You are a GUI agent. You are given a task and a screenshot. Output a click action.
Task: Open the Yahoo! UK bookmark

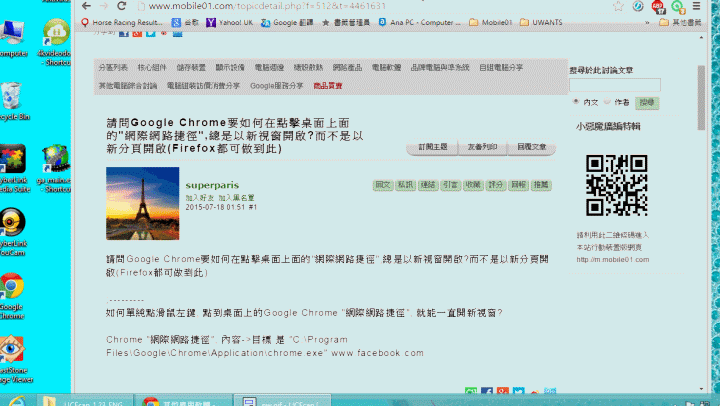point(230,23)
